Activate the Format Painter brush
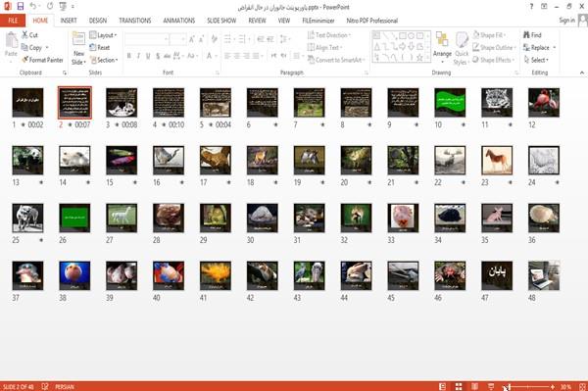Image resolution: width=588 pixels, height=391 pixels. click(x=42, y=60)
